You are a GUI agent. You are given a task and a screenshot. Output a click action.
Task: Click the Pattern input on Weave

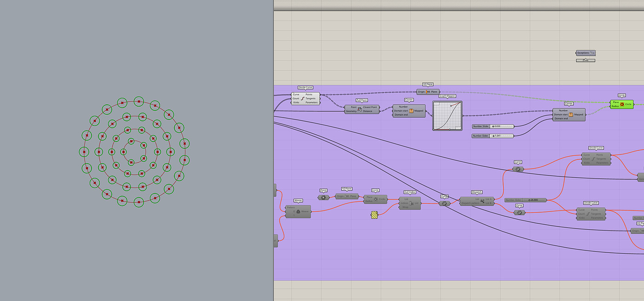coord(290,207)
